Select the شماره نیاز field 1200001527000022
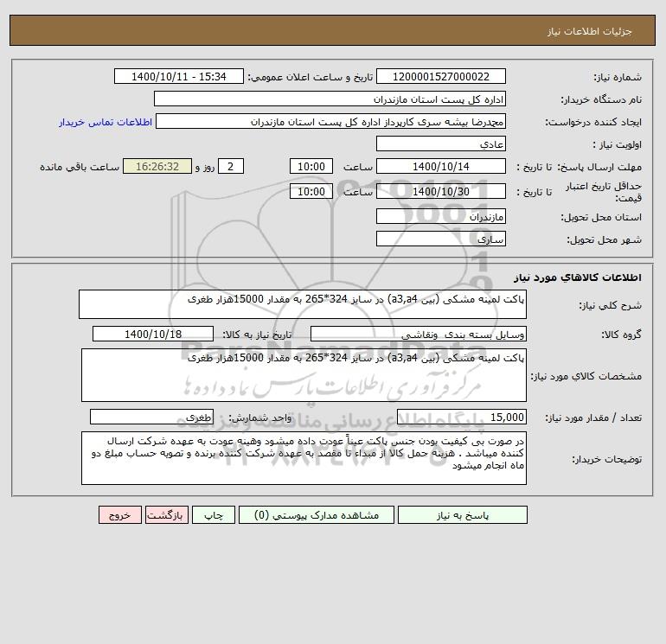666x644 pixels. pos(441,76)
